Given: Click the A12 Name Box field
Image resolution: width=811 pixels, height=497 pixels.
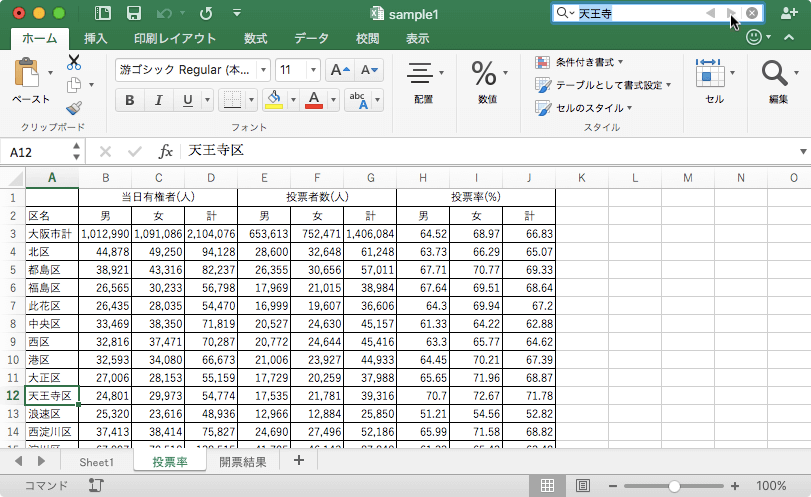Looking at the screenshot, I should click(39, 152).
